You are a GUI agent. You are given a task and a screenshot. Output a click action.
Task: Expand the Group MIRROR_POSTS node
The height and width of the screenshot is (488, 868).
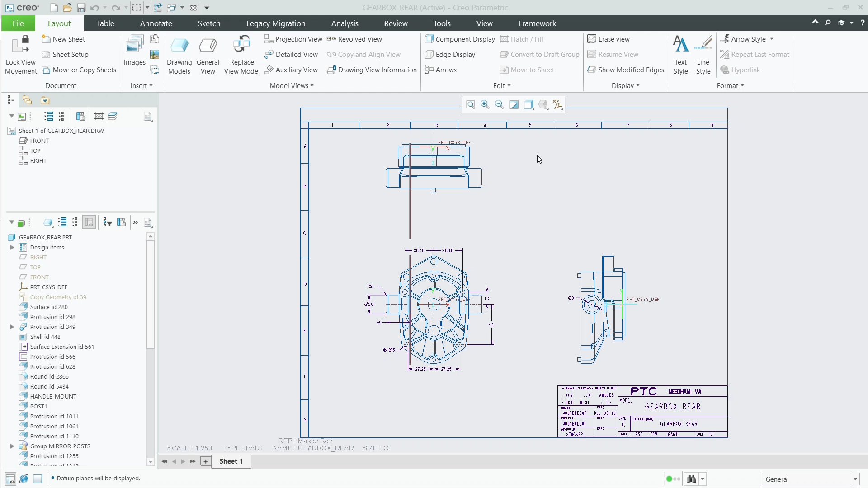coord(12,446)
